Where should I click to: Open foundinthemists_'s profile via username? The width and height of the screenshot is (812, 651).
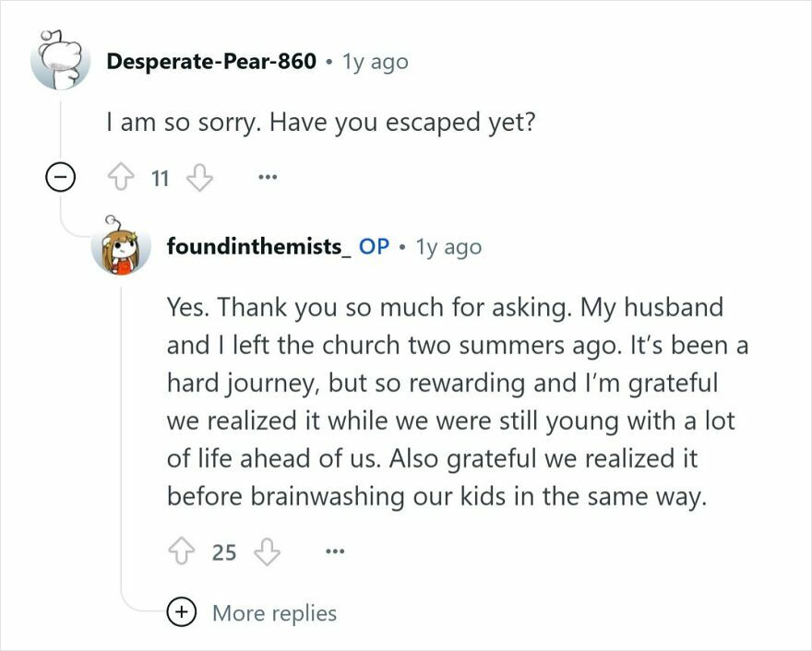(x=249, y=247)
